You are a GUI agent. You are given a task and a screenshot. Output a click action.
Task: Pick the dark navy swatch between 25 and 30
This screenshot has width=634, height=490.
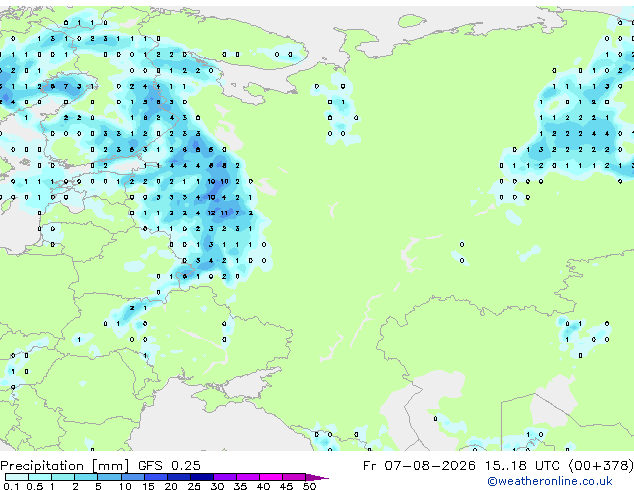(x=202, y=477)
